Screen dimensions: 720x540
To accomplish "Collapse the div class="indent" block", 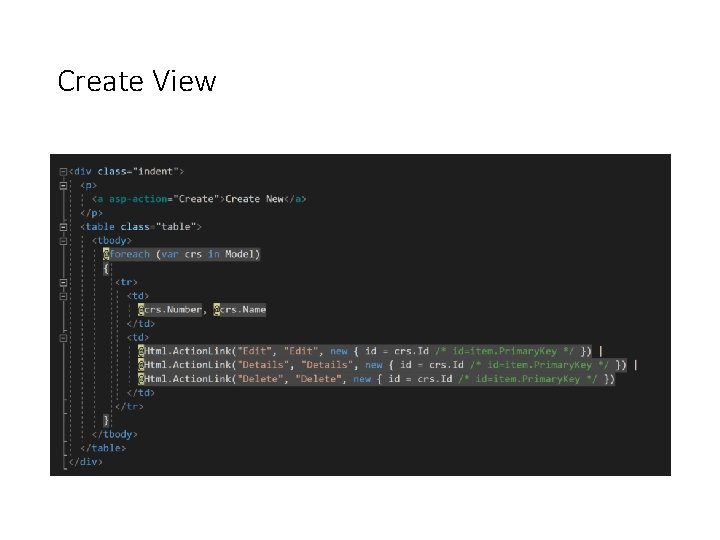I will pos(63,172).
